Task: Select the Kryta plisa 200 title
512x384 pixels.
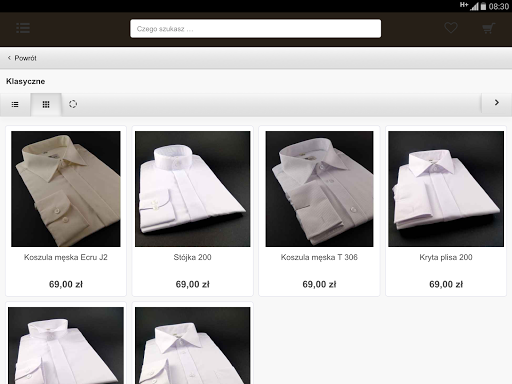Action: pyautogui.click(x=446, y=257)
